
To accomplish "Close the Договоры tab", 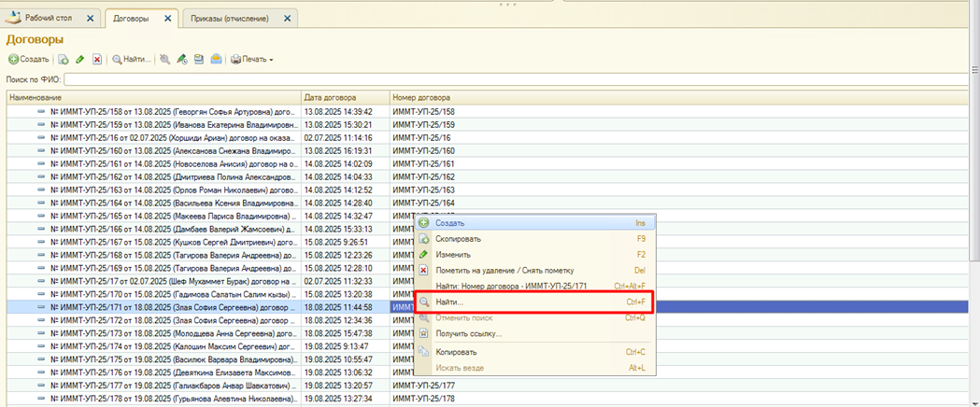I will [x=167, y=18].
